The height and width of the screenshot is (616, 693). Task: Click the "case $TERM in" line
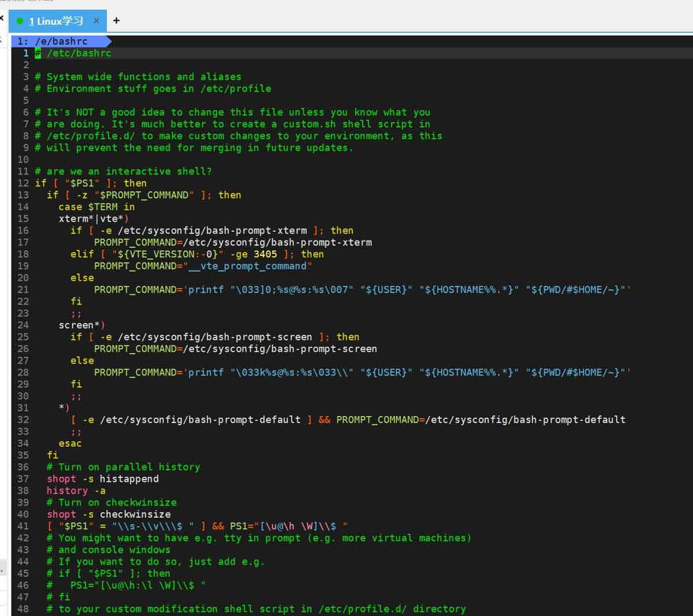click(x=96, y=207)
